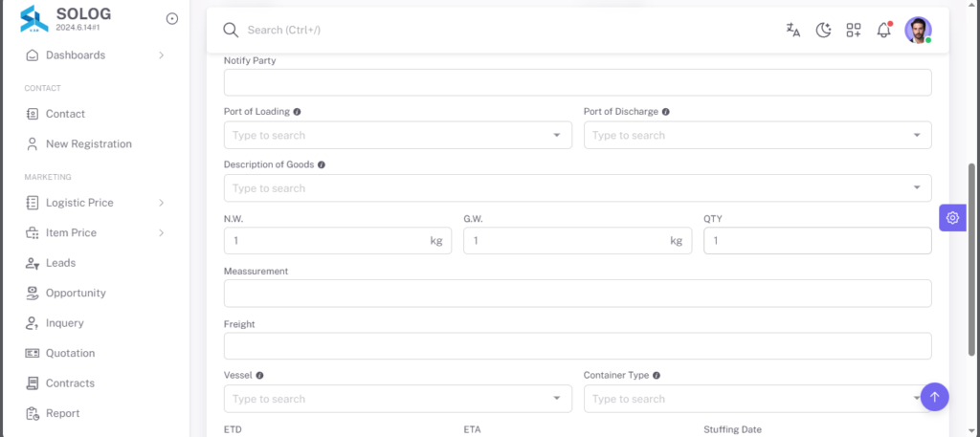Open Port of Discharge dropdown
This screenshot has width=980, height=437.
pos(758,135)
